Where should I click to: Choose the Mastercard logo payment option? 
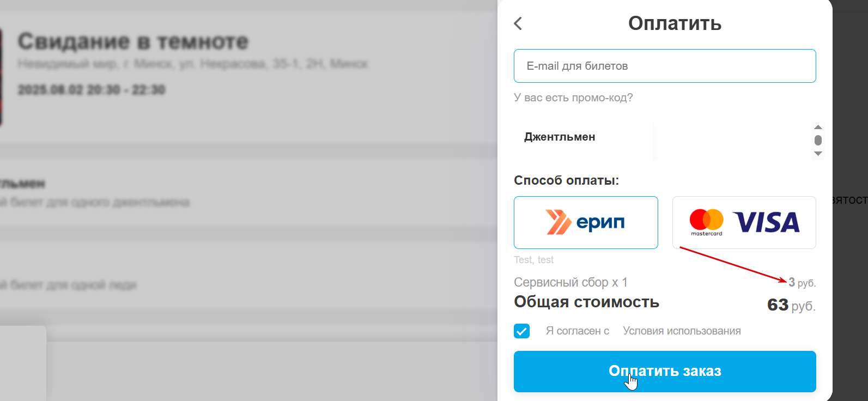coord(707,222)
